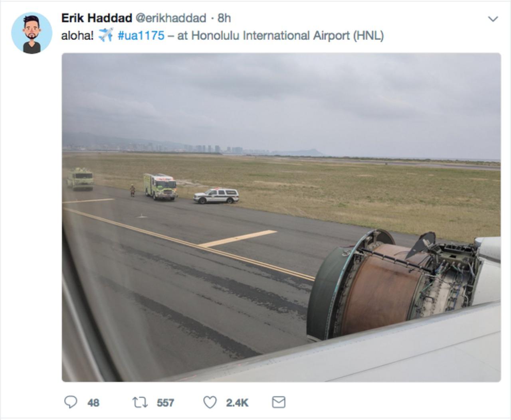Click the white SUV in photo
511x420 pixels.
(216, 195)
